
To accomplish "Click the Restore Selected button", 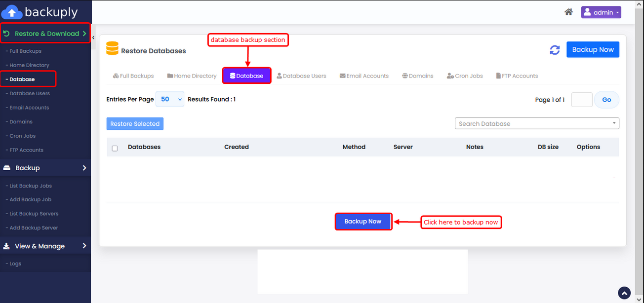I will click(x=135, y=124).
